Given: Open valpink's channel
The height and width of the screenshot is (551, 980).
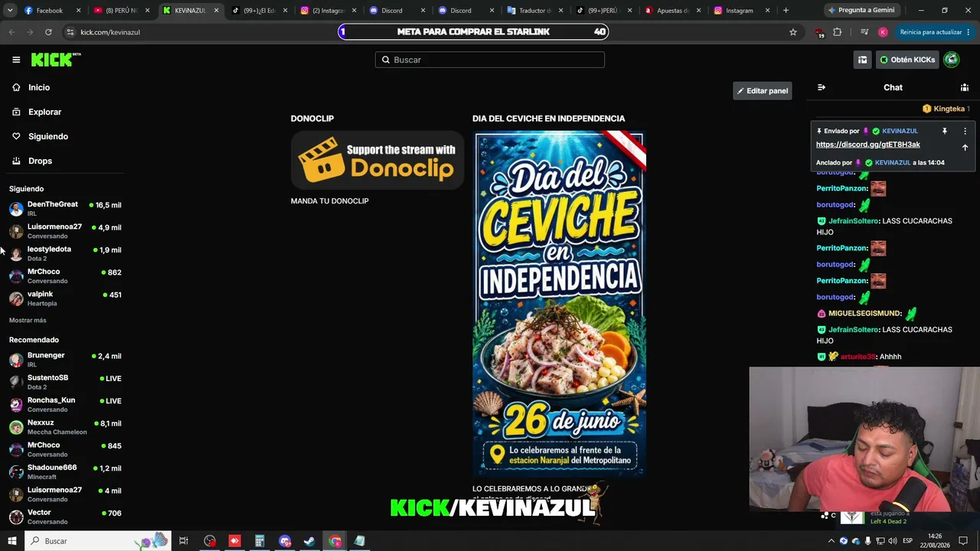Looking at the screenshot, I should 65,298.
